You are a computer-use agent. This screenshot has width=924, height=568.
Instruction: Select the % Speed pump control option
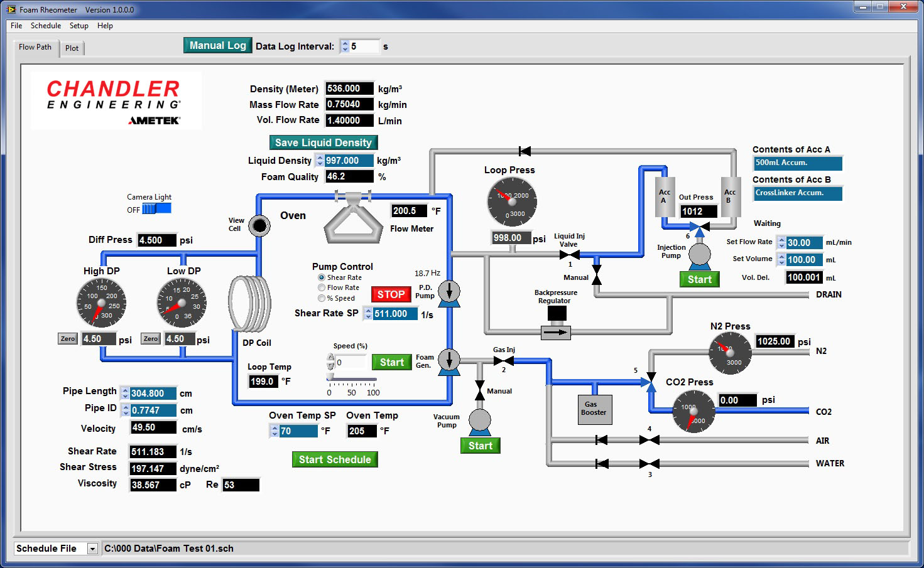click(x=322, y=298)
